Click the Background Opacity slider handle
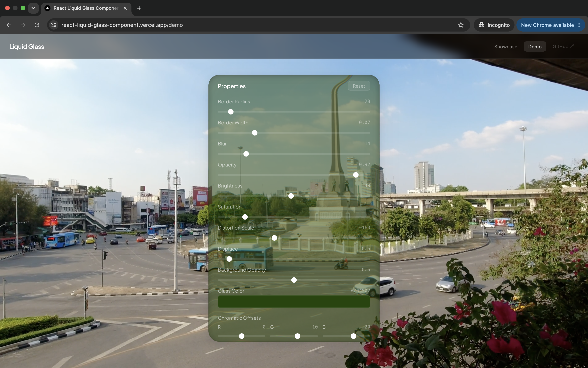The height and width of the screenshot is (368, 588). pos(294,280)
